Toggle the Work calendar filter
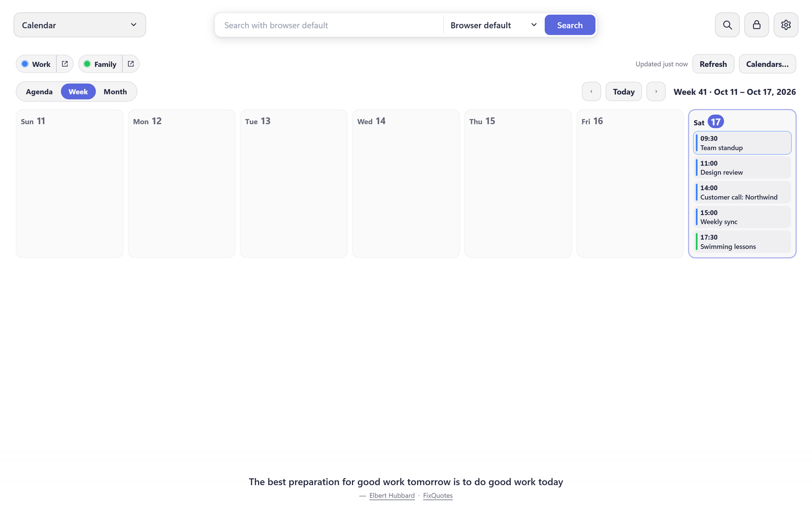 (x=36, y=64)
